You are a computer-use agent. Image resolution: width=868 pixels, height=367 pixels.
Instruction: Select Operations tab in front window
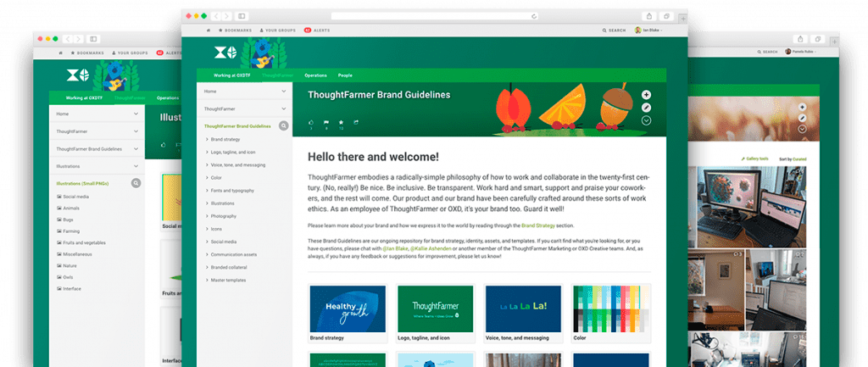315,75
